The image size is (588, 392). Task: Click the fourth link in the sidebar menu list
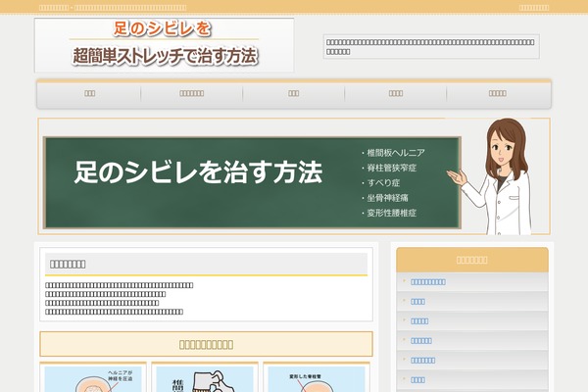pos(421,341)
